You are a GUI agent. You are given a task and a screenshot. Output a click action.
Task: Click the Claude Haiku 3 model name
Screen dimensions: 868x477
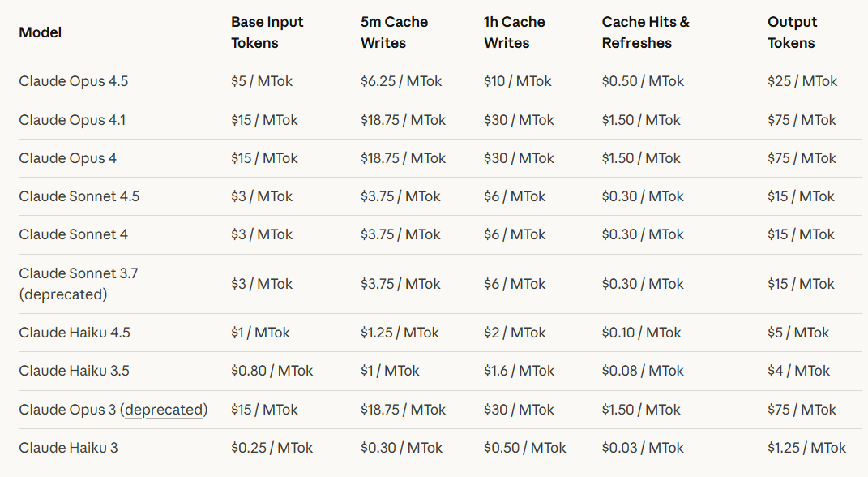(68, 448)
